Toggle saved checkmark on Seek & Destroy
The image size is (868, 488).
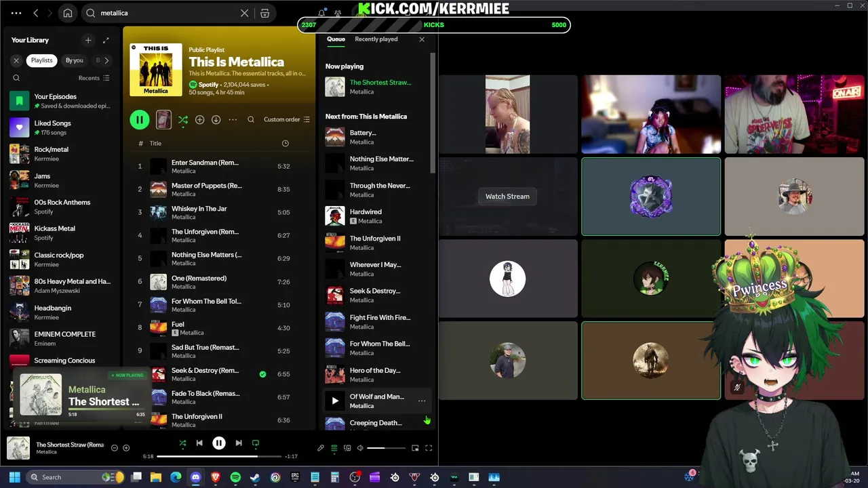click(262, 374)
